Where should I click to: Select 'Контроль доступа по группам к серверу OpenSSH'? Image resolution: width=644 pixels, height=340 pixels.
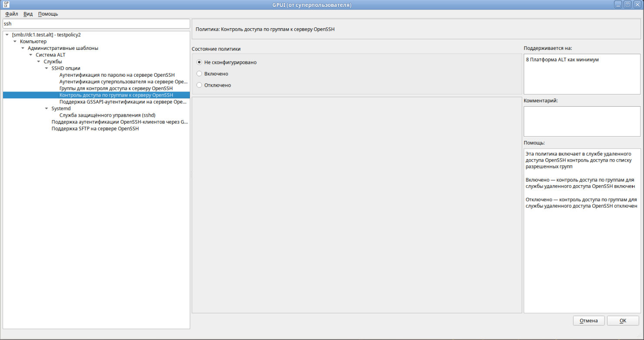116,95
